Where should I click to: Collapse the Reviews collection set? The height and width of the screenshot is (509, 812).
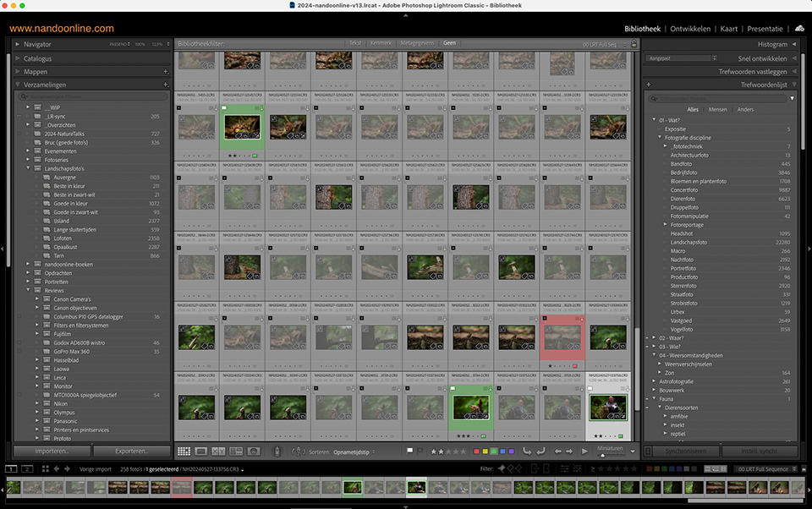(28, 291)
